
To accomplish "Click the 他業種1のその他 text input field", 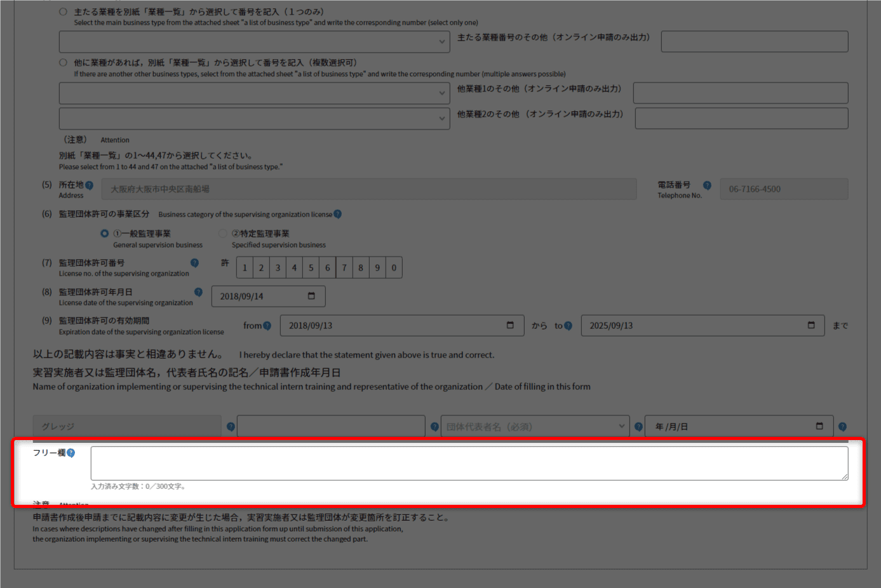I will [740, 93].
